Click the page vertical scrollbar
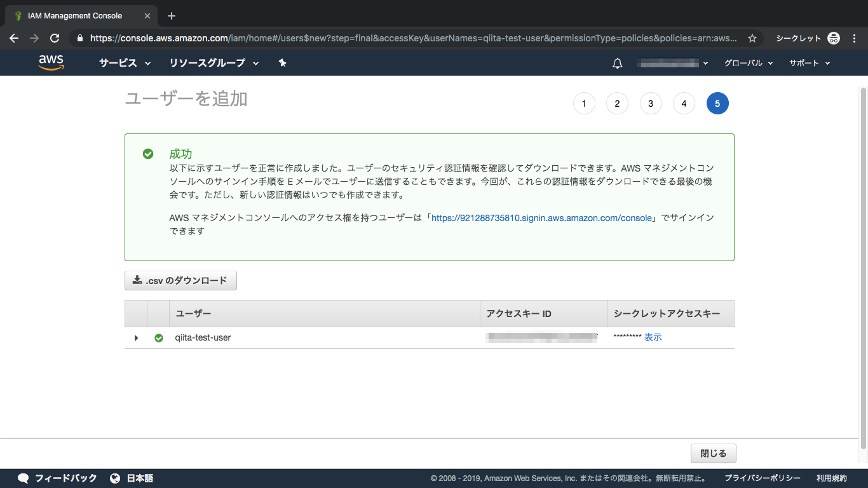Screen dimensions: 868x488 (863, 267)
